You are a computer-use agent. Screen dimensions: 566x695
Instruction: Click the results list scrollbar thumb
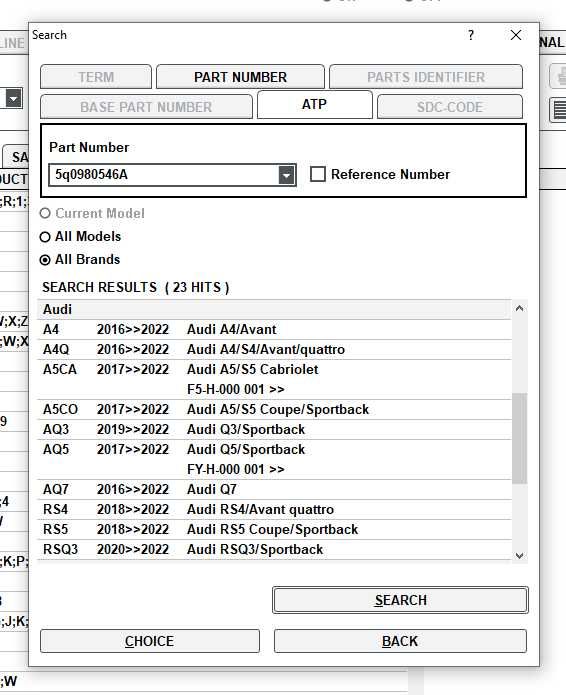[519, 438]
